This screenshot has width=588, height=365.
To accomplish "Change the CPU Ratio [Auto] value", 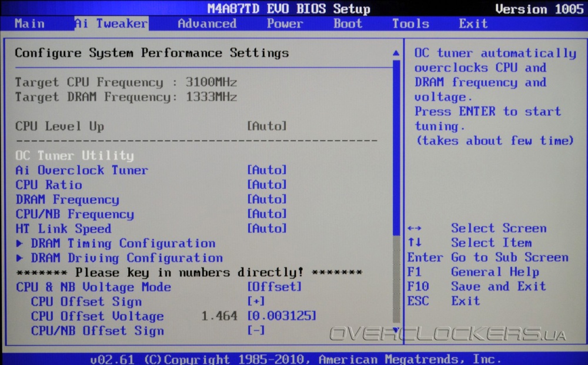I will coord(266,185).
